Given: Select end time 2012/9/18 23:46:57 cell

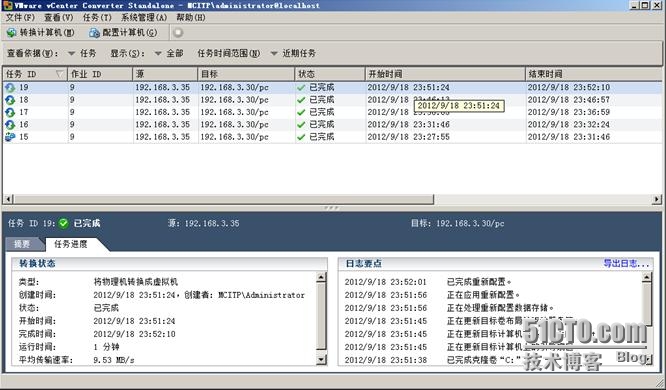Looking at the screenshot, I should click(569, 100).
